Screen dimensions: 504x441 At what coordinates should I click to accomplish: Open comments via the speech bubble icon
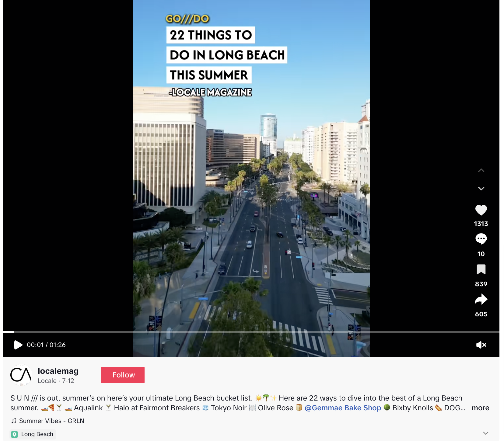click(x=481, y=239)
